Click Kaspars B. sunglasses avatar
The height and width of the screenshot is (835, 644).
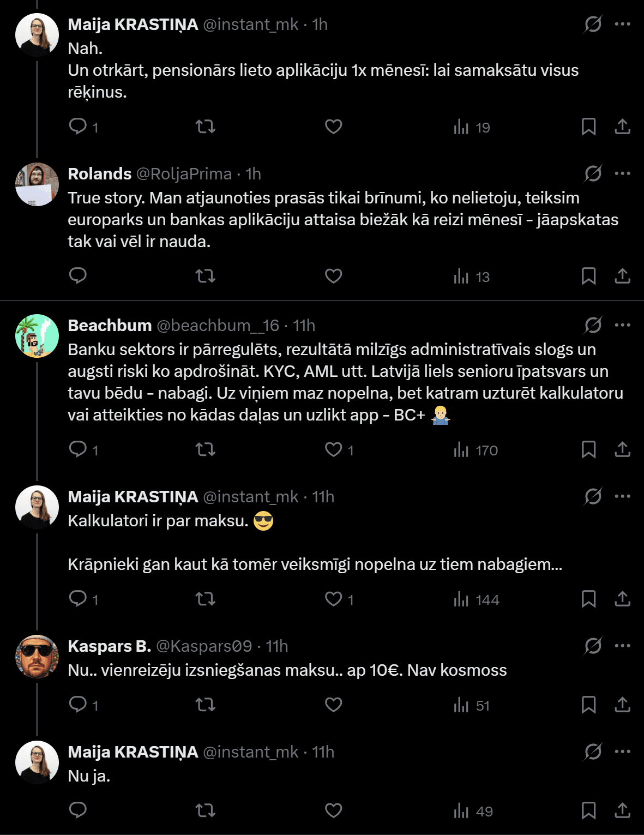37,656
